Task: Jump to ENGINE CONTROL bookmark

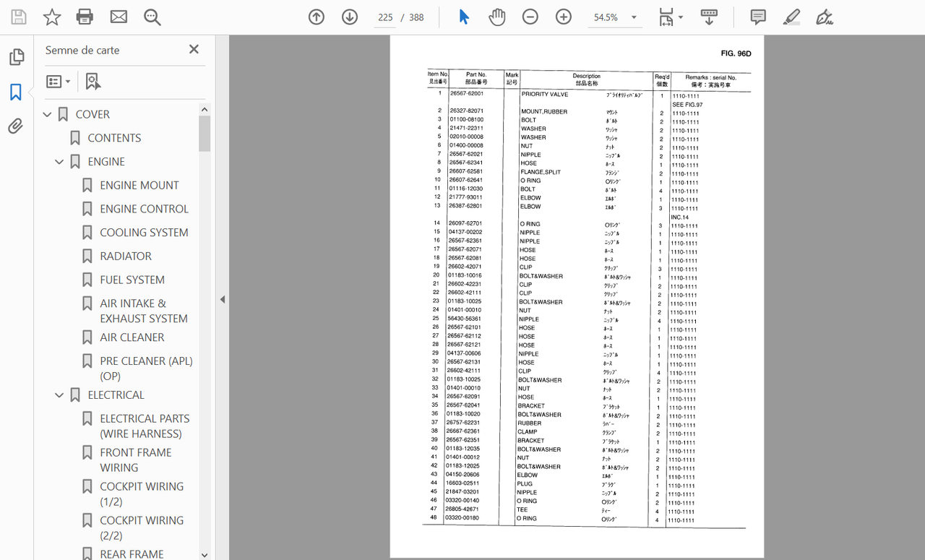Action: (144, 209)
